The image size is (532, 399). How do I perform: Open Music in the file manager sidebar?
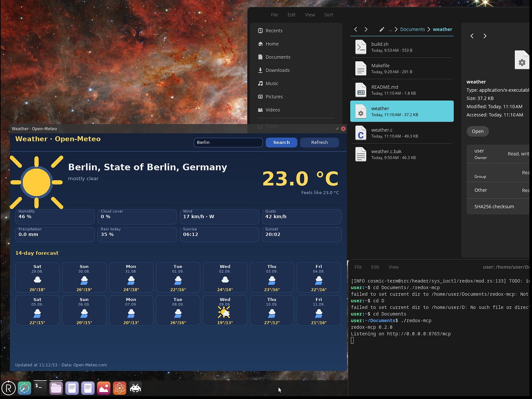tap(296, 83)
